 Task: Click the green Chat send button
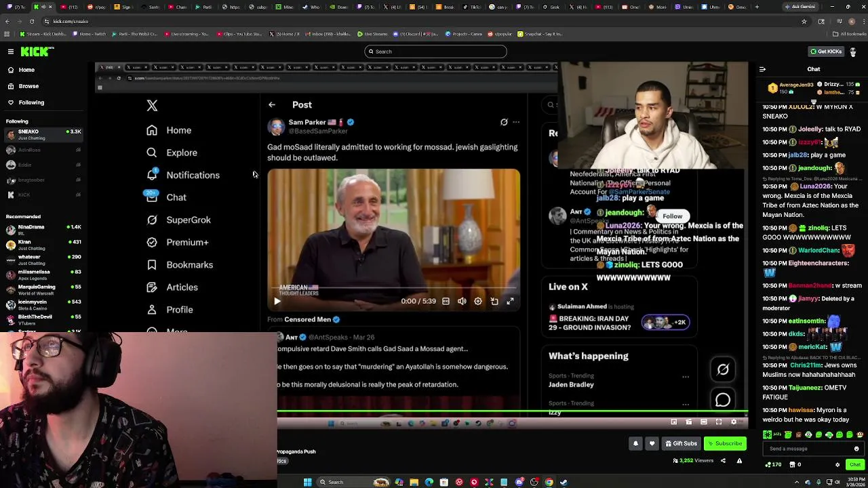click(854, 465)
